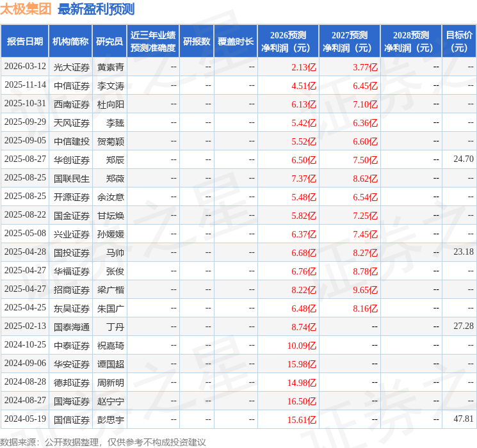Viewport: 477px width, 448px height.
Task: Select the 2028预测净利润 column header
Action: point(410,42)
